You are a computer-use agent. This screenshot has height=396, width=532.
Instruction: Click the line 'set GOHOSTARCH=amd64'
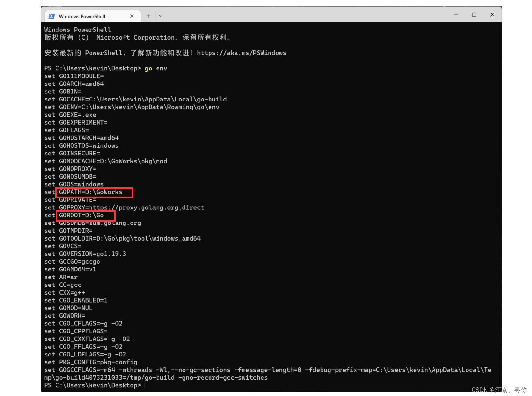[x=82, y=138]
